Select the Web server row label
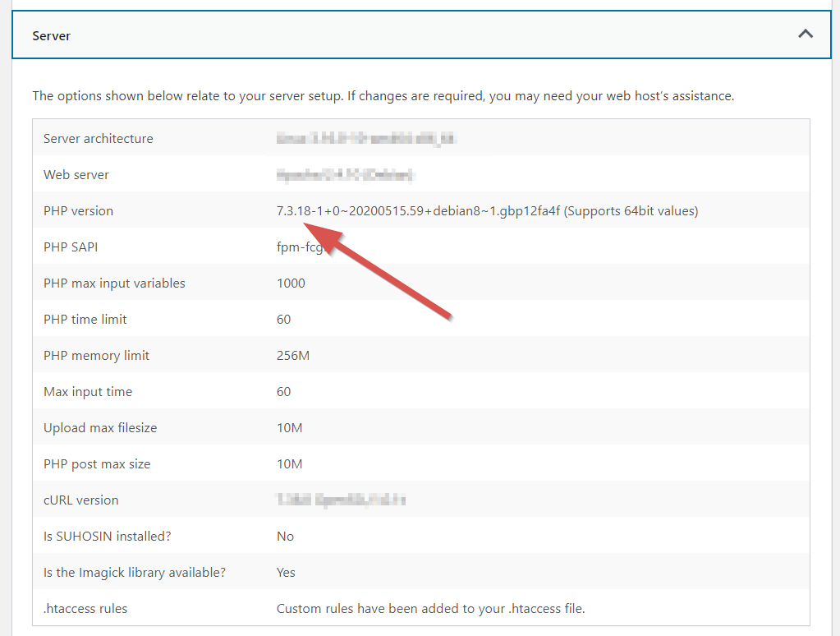Image resolution: width=840 pixels, height=636 pixels. tap(76, 174)
